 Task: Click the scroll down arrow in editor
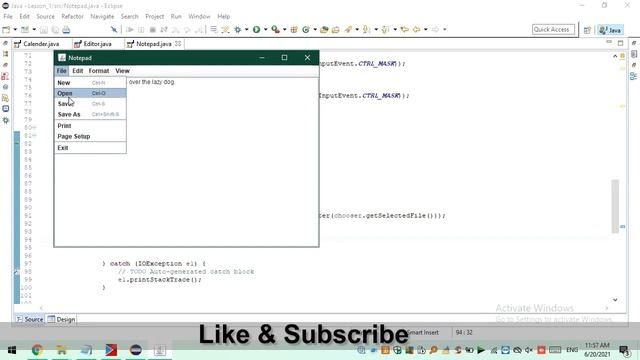615,300
